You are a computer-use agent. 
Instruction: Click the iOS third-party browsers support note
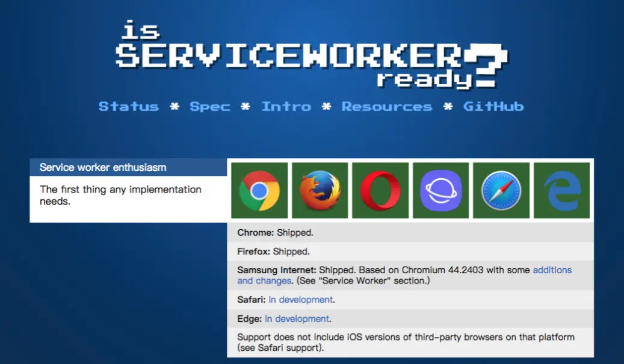410,342
